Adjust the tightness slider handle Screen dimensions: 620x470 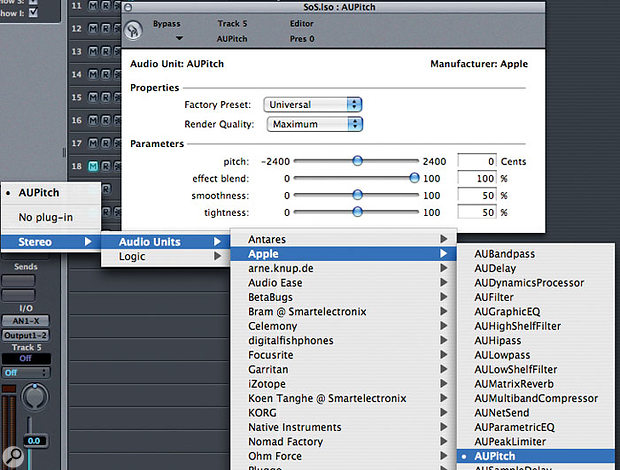tap(357, 212)
